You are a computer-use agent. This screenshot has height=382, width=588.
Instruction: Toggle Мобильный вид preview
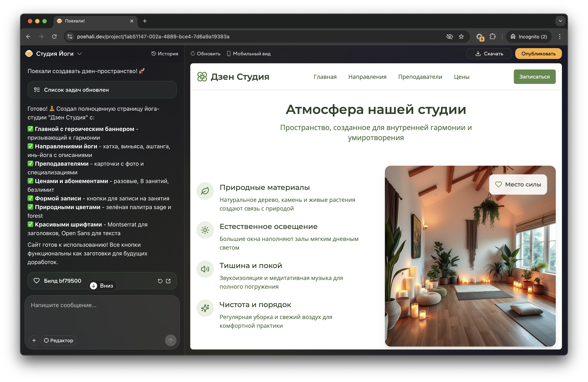pyautogui.click(x=249, y=54)
